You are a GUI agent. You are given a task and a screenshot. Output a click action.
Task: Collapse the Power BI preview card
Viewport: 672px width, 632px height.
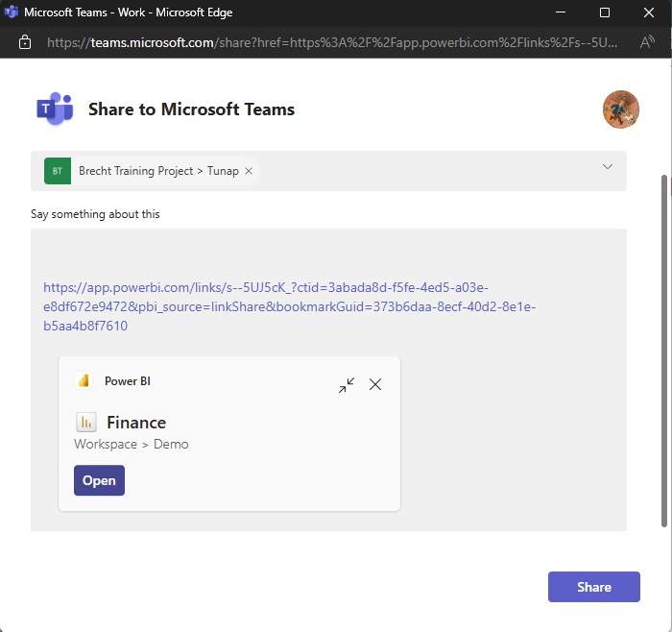click(x=347, y=385)
